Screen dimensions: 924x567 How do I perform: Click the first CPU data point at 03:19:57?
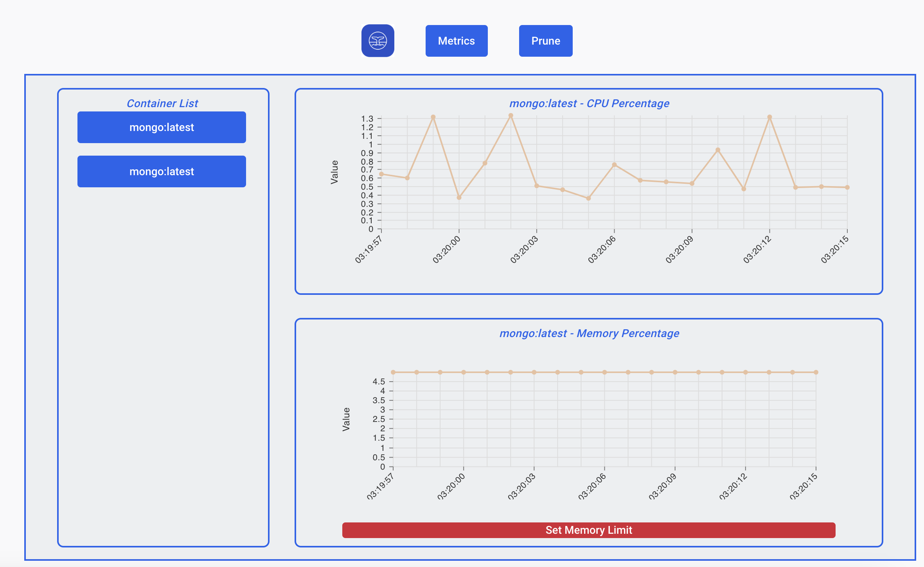coord(381,174)
